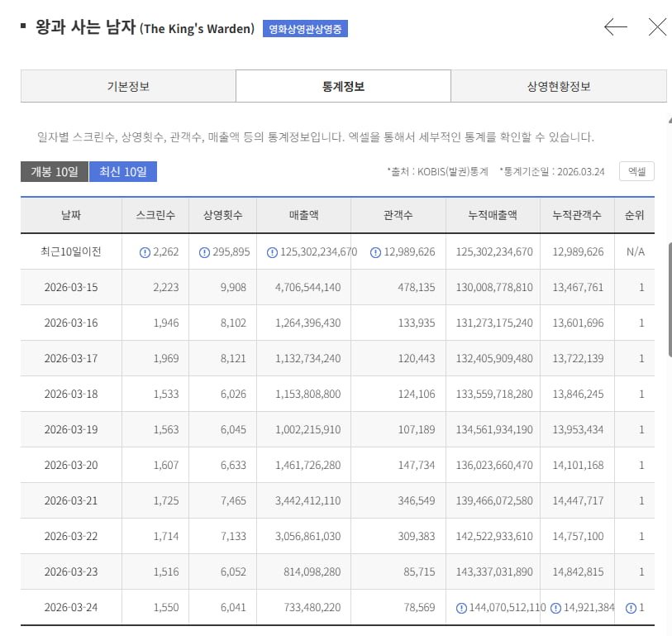Screen dimensions: 672x636
Task: Click info icon beside cumulative audience 14,921,384
Action: tap(556, 608)
